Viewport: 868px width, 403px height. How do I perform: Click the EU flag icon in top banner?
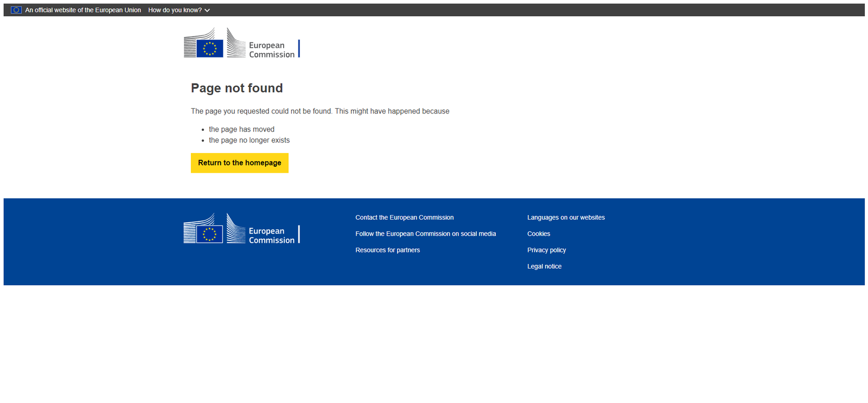click(x=16, y=10)
